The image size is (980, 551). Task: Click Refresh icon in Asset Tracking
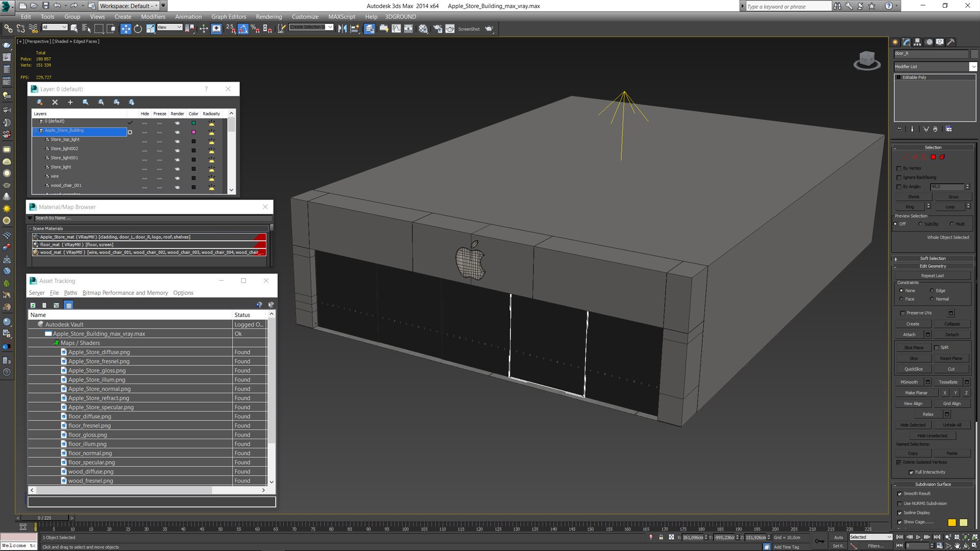click(x=33, y=305)
